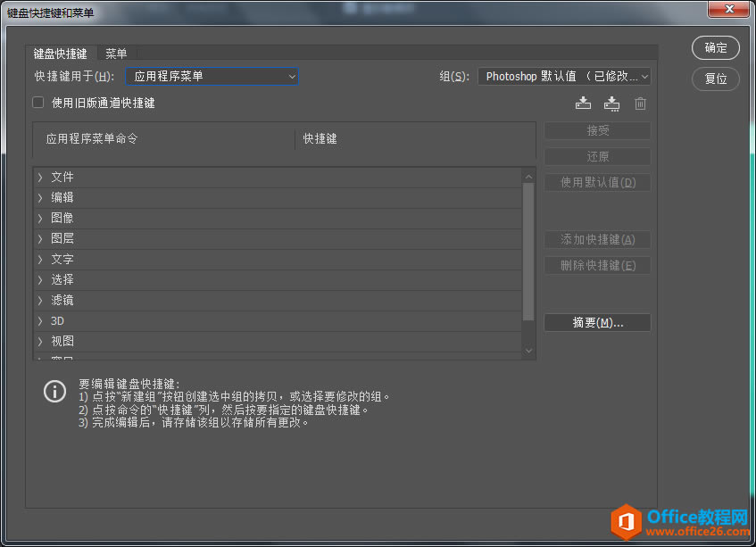Click the 快捷键 column header

(320, 139)
